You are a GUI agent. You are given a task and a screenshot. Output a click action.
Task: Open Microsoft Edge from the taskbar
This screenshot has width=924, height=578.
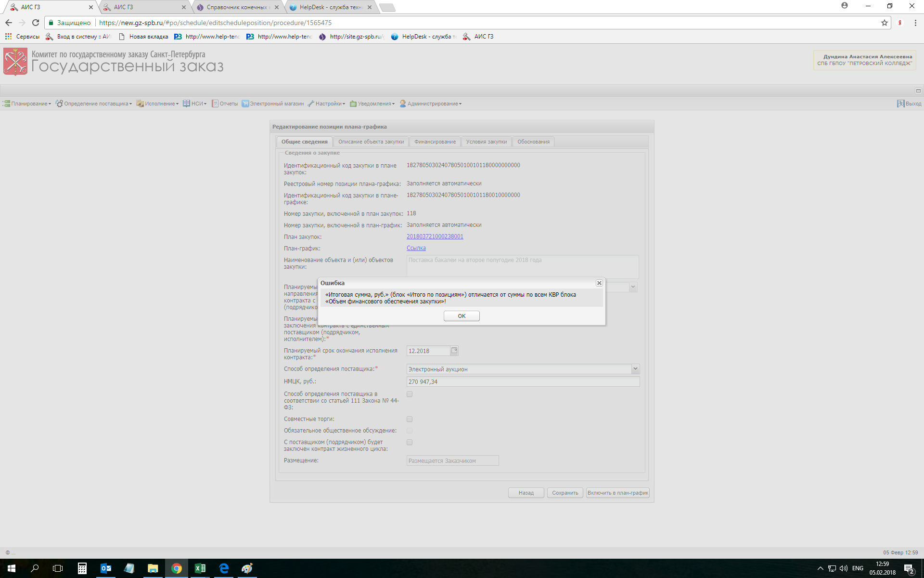click(224, 568)
